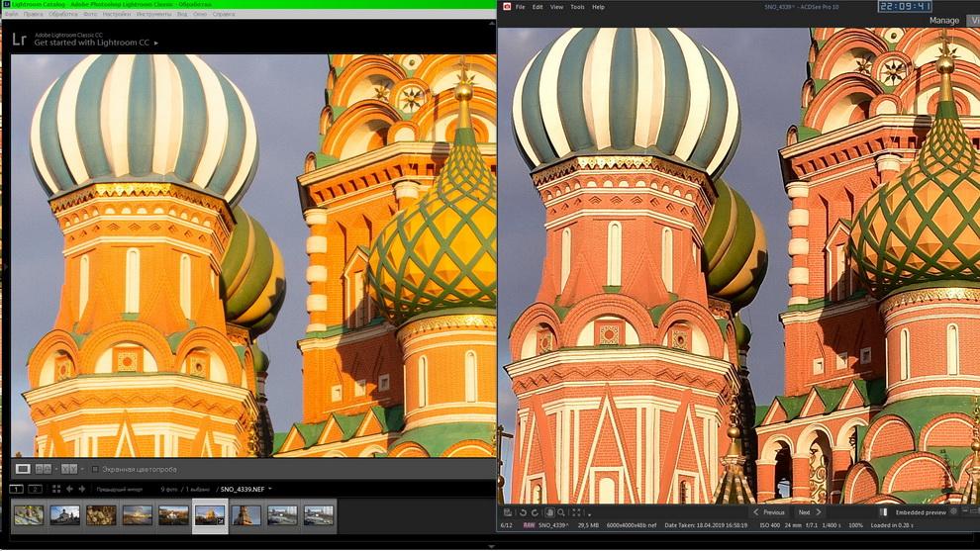Switch to the Manage tab in ACDSee

click(x=943, y=20)
